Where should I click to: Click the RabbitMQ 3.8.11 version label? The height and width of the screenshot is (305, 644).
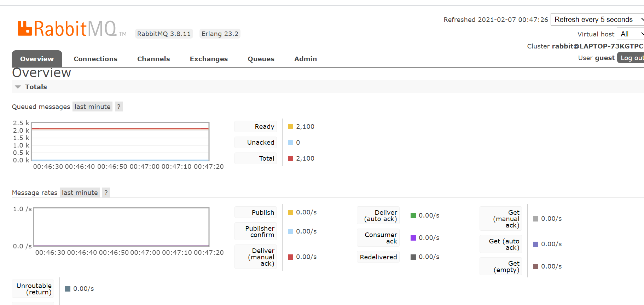(164, 34)
